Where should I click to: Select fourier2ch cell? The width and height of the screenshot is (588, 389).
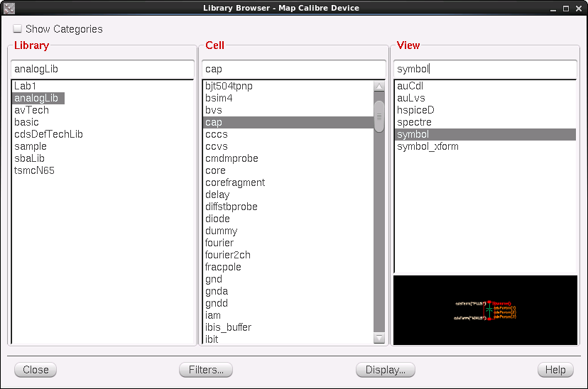pyautogui.click(x=228, y=255)
